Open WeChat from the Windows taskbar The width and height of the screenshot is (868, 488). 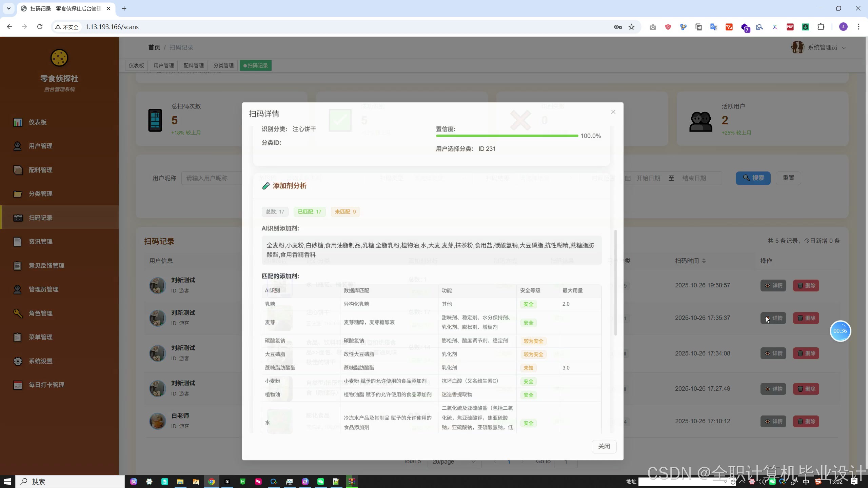tap(320, 482)
